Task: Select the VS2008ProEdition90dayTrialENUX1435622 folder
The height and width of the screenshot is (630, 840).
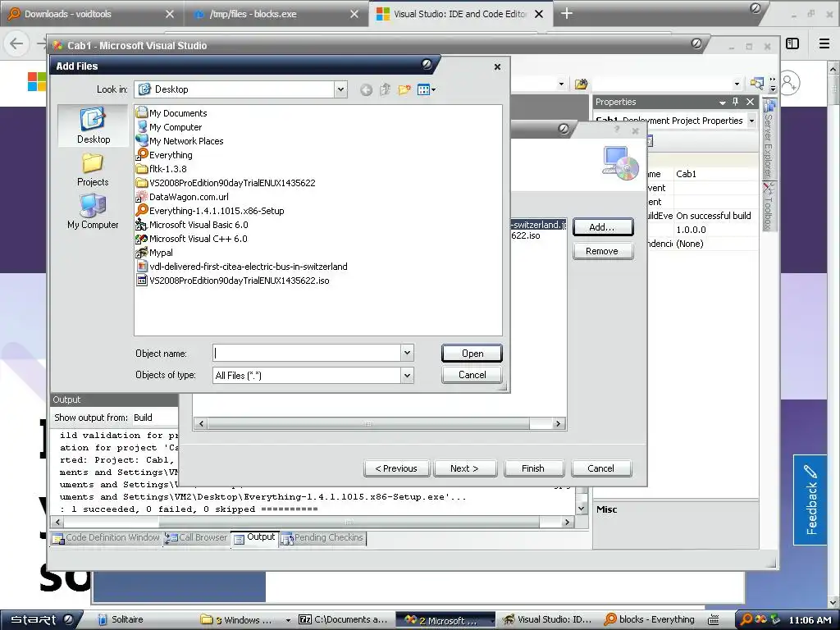Action: [226, 183]
